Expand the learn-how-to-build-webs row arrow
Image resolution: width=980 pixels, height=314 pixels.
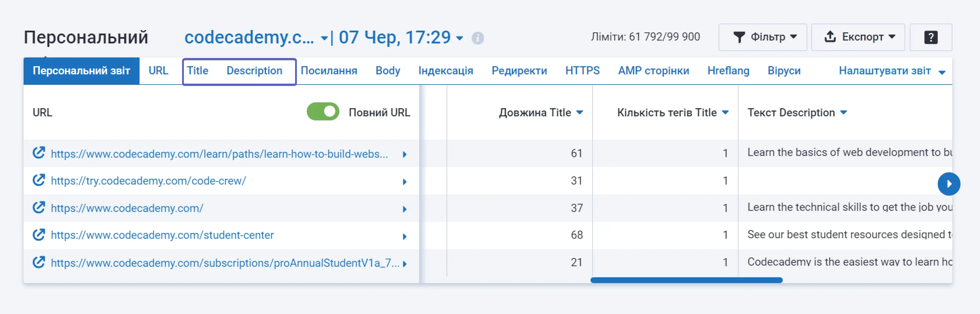[405, 154]
